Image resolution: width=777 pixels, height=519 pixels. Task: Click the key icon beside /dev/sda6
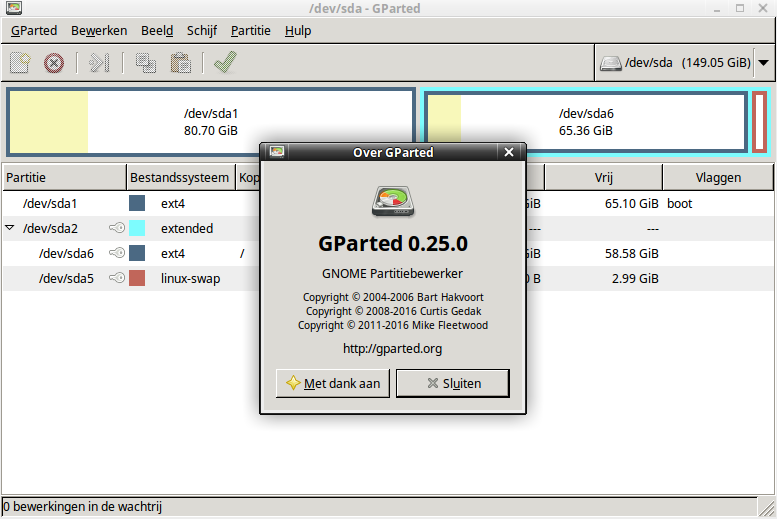(x=117, y=253)
